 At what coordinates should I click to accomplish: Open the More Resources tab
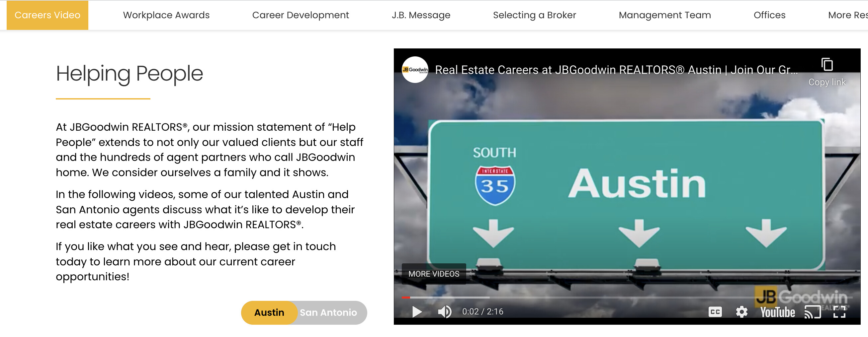pyautogui.click(x=848, y=15)
